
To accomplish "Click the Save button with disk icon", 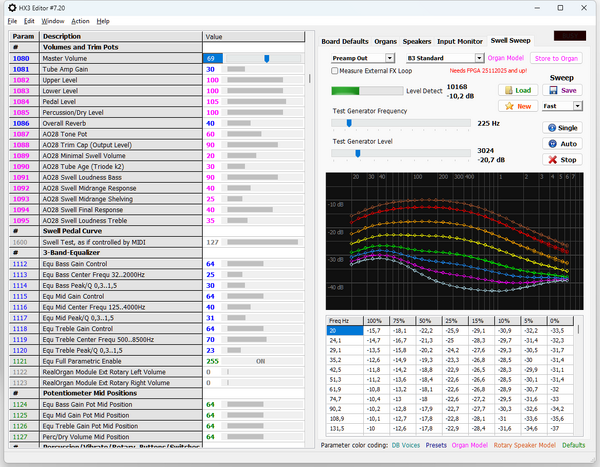I will click(x=562, y=90).
